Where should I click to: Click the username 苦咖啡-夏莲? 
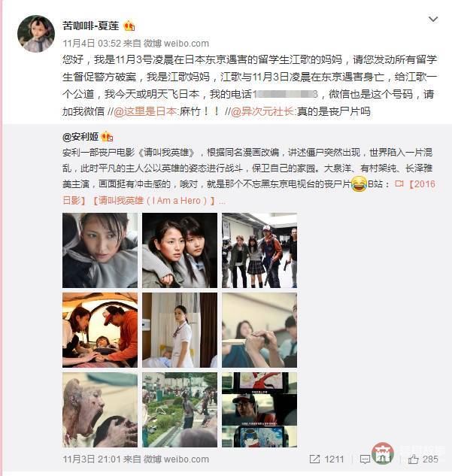point(90,26)
